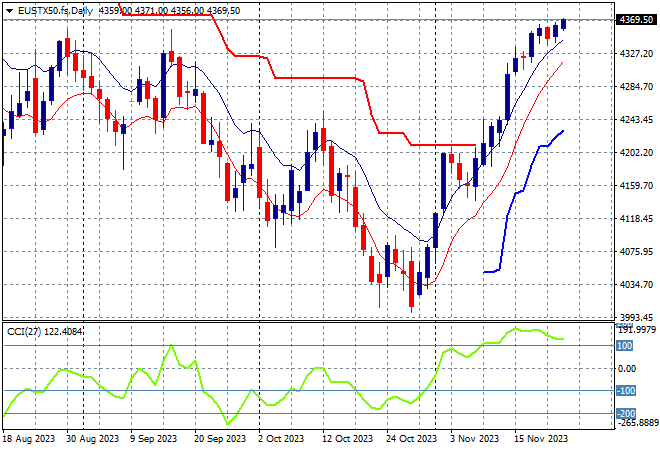
Task: Click the 4075.95 price axis label
Action: (x=636, y=252)
